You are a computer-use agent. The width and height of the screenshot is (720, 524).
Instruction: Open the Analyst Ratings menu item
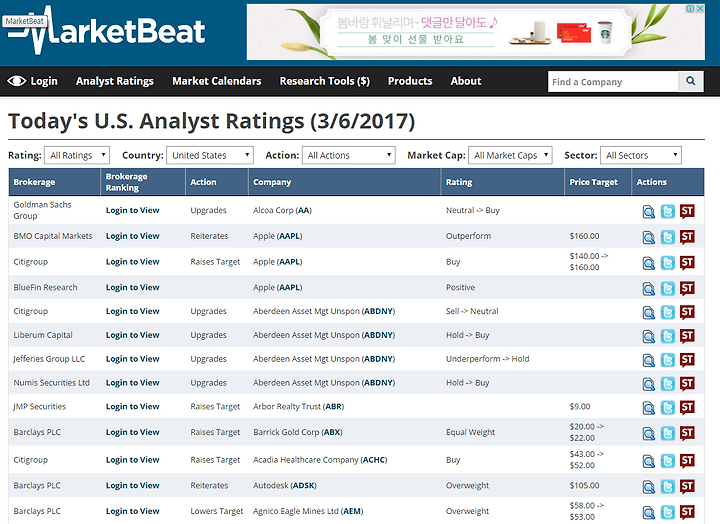coord(115,81)
